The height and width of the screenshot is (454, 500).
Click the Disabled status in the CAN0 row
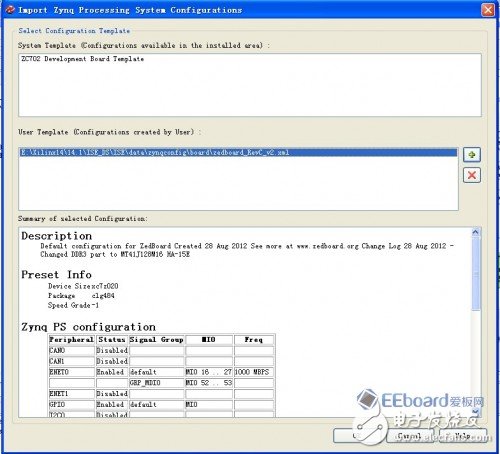pyautogui.click(x=112, y=351)
